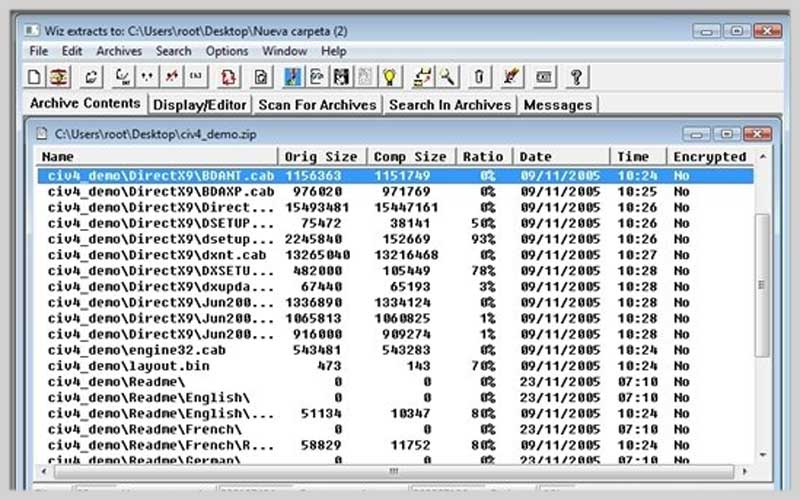The width and height of the screenshot is (800, 500).
Task: Click the blank page new archive icon
Action: [x=34, y=77]
